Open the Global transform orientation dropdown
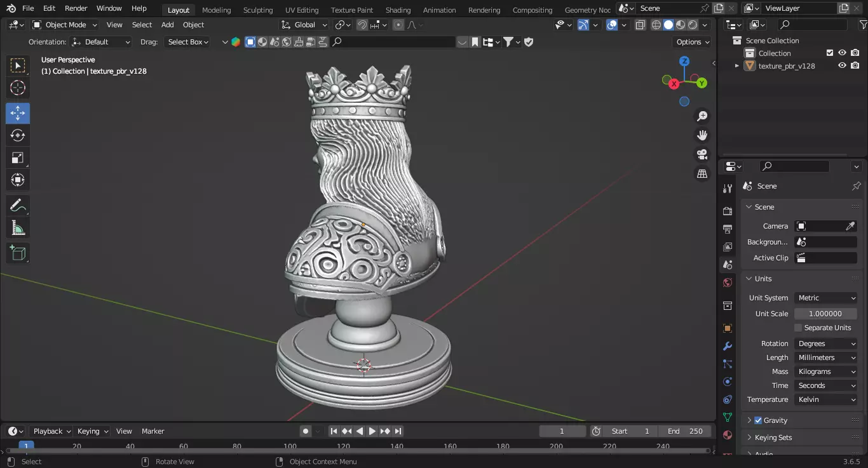Screen dimensions: 868x468 [304, 25]
